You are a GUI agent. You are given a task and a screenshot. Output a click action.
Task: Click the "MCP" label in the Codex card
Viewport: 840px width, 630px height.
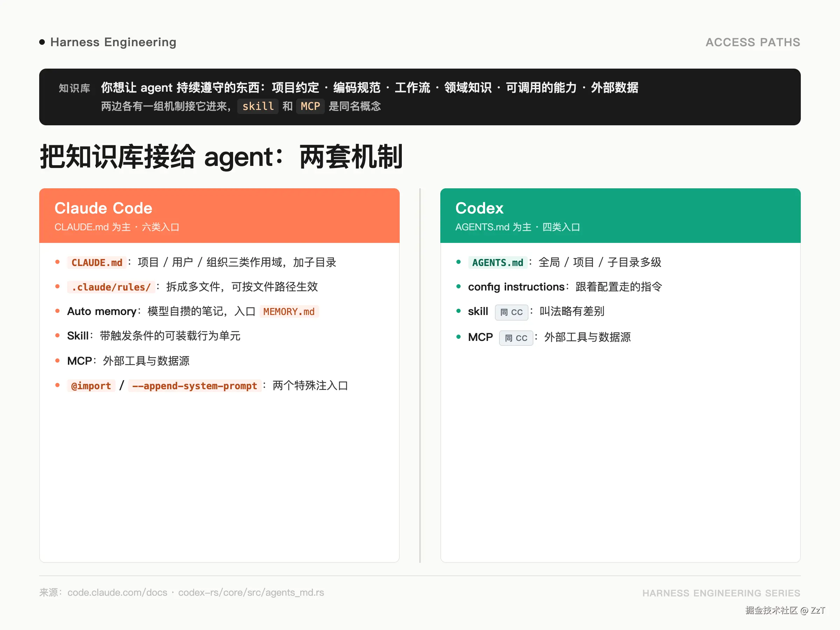tap(481, 337)
